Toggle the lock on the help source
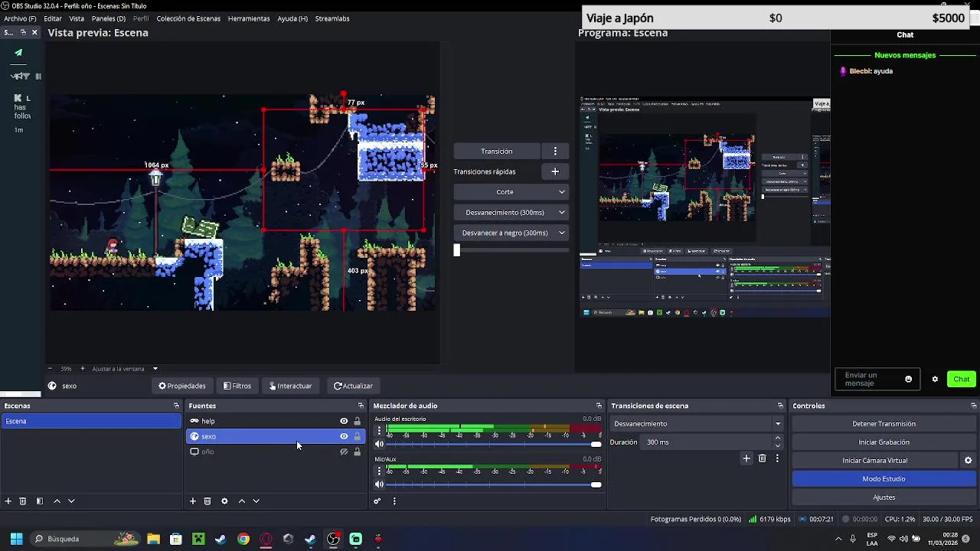The image size is (980, 551). click(x=357, y=421)
